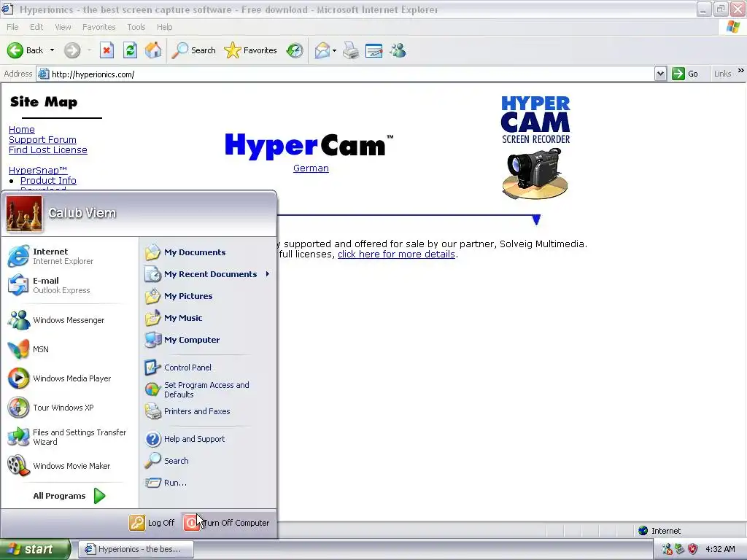
Task: Open Search in Start menu right column
Action: pyautogui.click(x=208, y=461)
